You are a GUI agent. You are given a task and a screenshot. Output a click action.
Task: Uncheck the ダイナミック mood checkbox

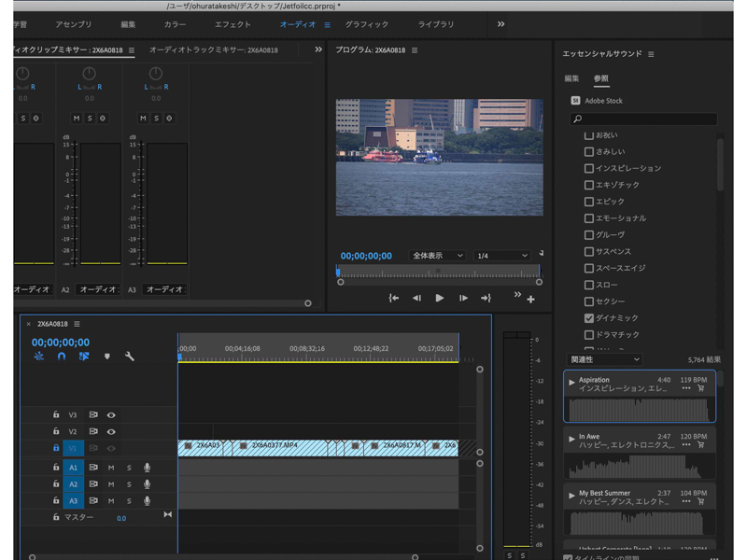tap(589, 318)
